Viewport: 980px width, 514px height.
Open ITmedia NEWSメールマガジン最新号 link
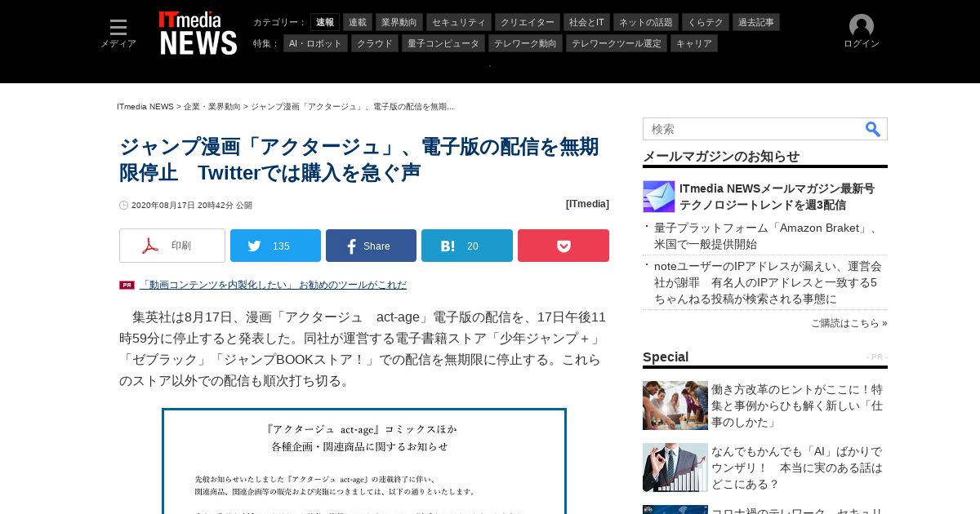point(777,197)
